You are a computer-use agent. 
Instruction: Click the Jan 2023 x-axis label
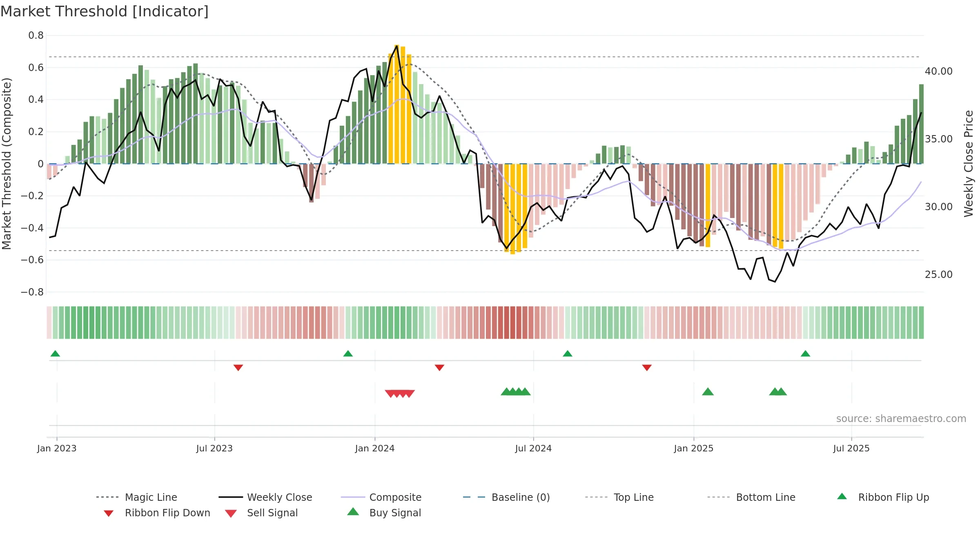click(57, 448)
